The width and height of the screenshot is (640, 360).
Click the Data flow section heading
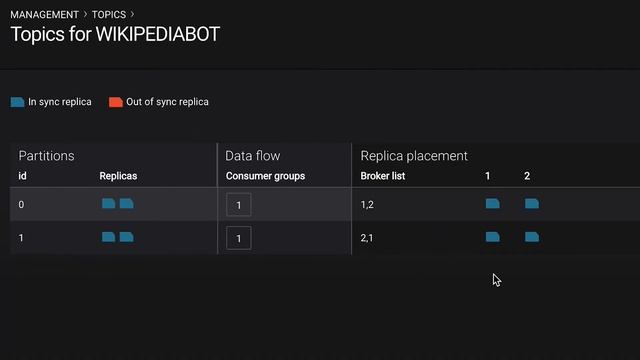[253, 156]
